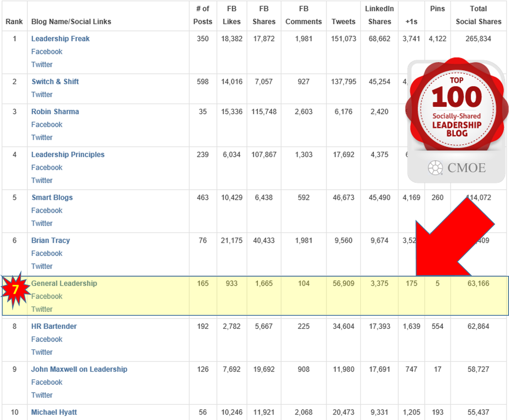This screenshot has width=509, height=420.
Task: Open the Switch & Shift blog link
Action: point(55,81)
